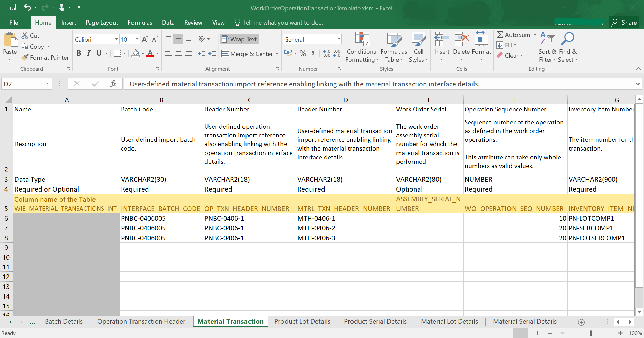Screen dimensions: 644x338
Task: Toggle Wrap Text for the cell
Action: pyautogui.click(x=239, y=39)
